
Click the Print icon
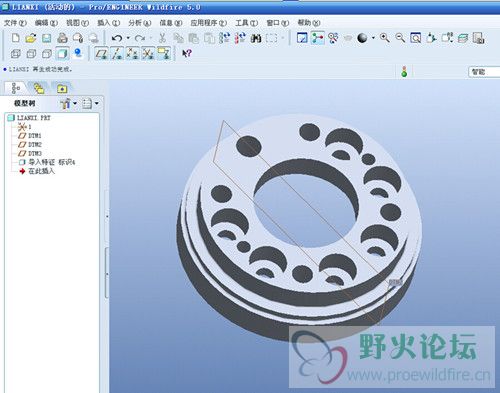click(x=62, y=38)
